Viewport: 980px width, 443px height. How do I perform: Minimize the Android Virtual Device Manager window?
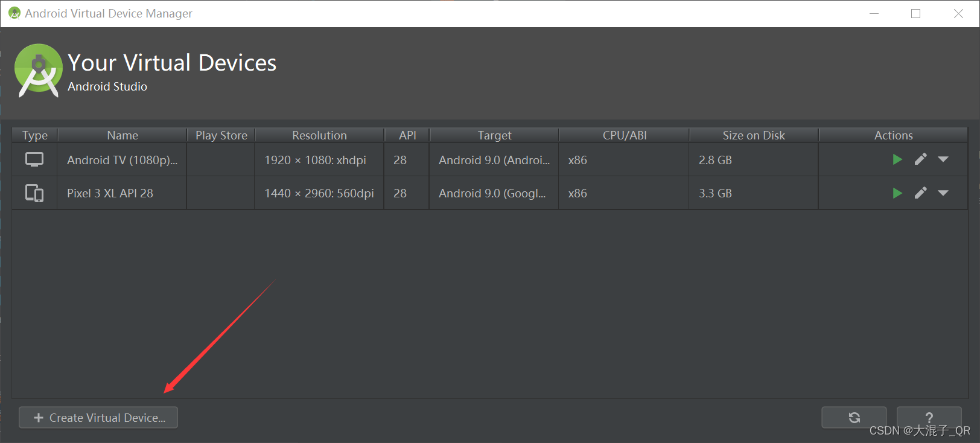pos(874,13)
